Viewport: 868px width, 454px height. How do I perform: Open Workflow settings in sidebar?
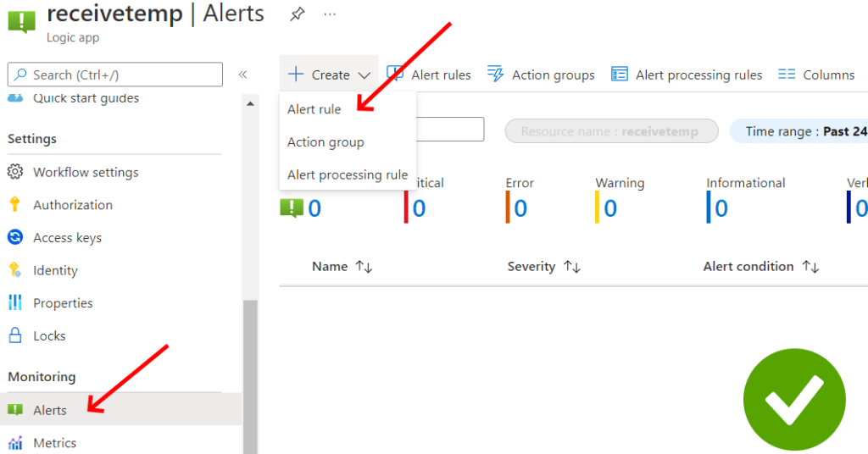coord(85,172)
